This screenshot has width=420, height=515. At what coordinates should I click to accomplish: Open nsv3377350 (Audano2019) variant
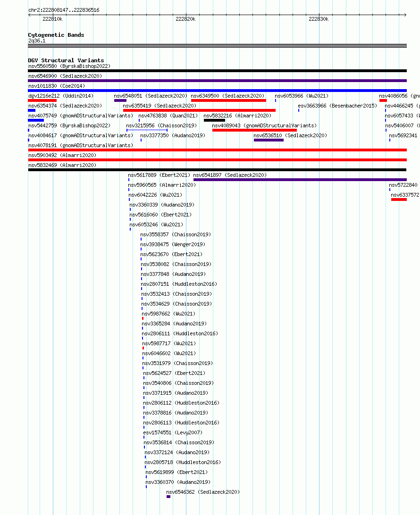coord(173,135)
